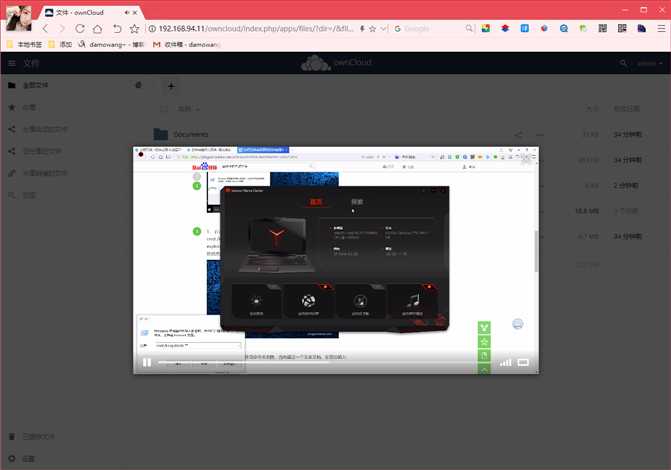
Task: Open Favorites with star icon
Action: pyautogui.click(x=22, y=107)
